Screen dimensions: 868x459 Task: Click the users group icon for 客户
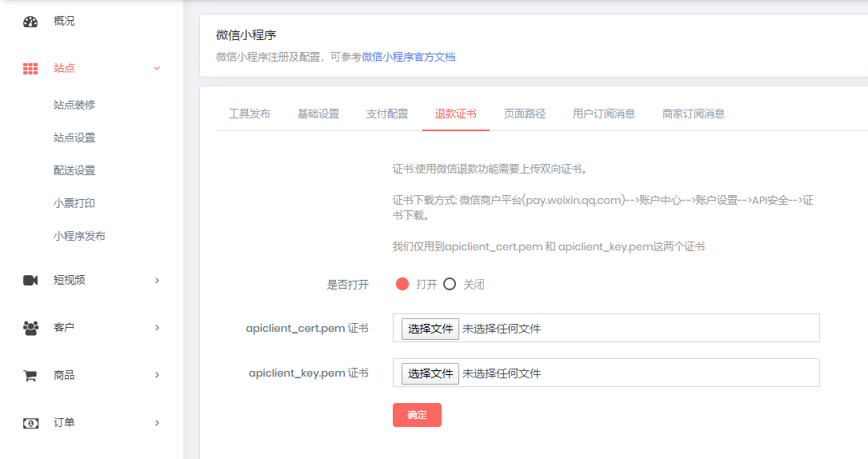30,327
